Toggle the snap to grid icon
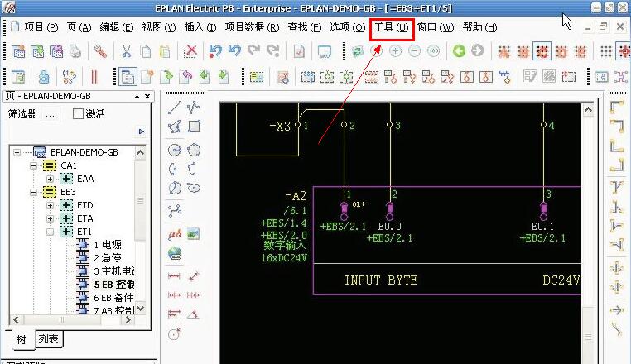The image size is (631, 364). (624, 51)
